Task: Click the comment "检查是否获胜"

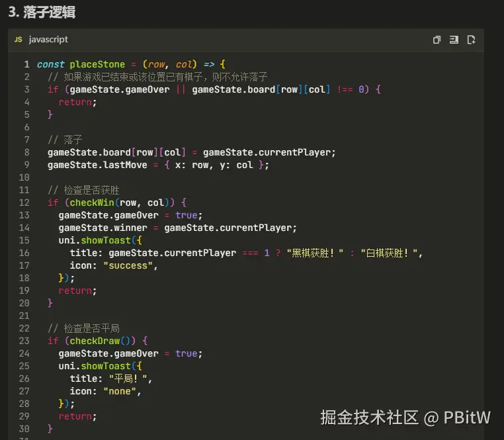Action: click(x=92, y=190)
